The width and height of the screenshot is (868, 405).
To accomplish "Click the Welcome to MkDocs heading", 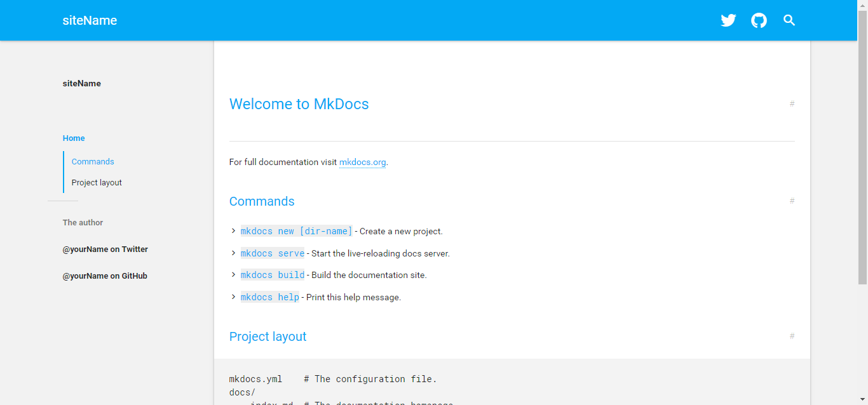I will [x=299, y=104].
